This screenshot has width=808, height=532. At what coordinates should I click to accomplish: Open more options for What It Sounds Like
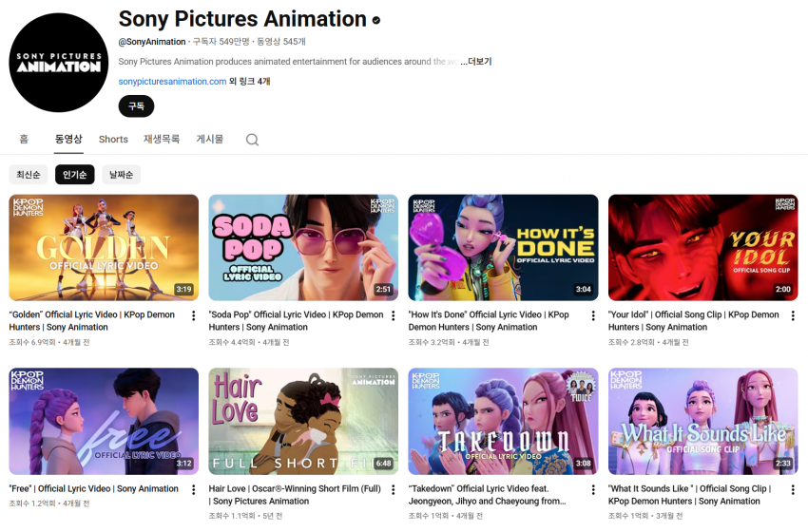click(x=793, y=490)
